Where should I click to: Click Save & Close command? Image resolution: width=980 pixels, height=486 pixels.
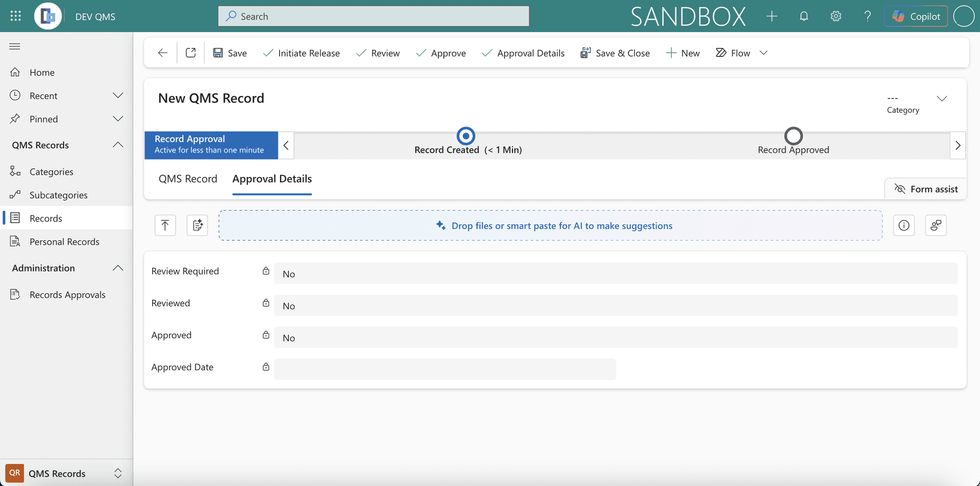pos(615,53)
